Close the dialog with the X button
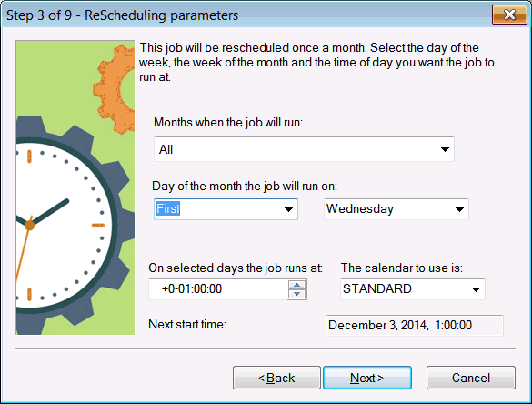Screen dimensions: 532x404 pos(509,15)
